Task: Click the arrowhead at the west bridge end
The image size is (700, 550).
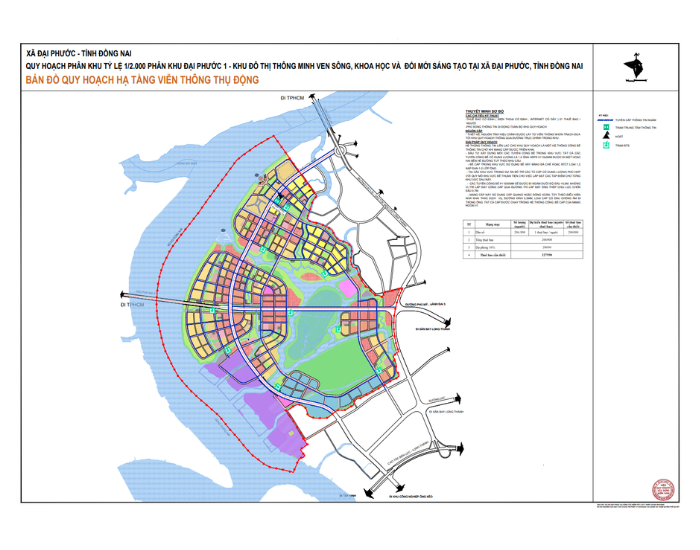Action: [123, 295]
